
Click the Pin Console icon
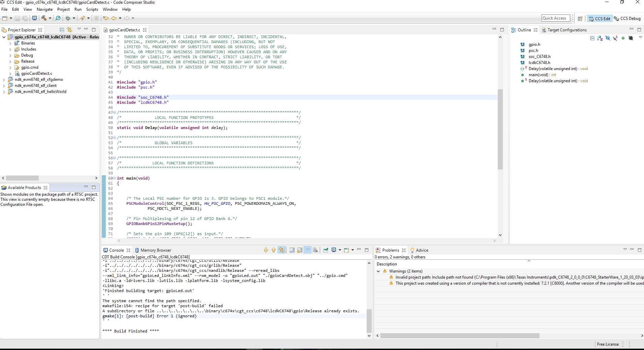tap(326, 250)
